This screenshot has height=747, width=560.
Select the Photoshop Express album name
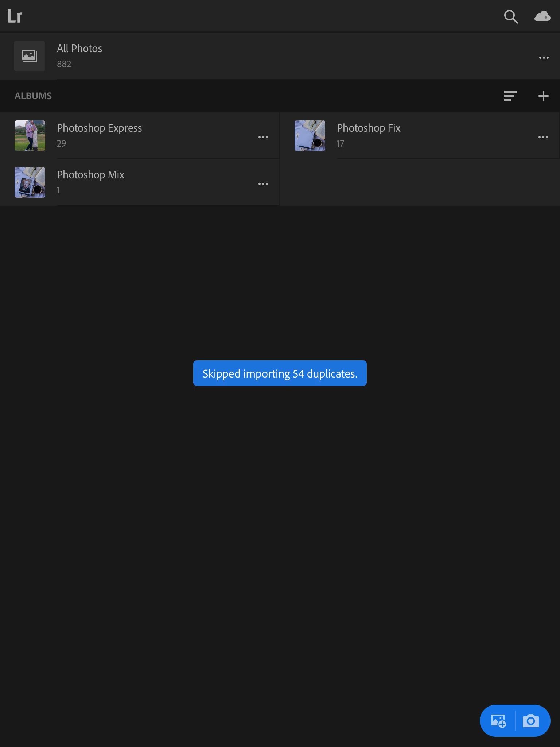pyautogui.click(x=99, y=128)
